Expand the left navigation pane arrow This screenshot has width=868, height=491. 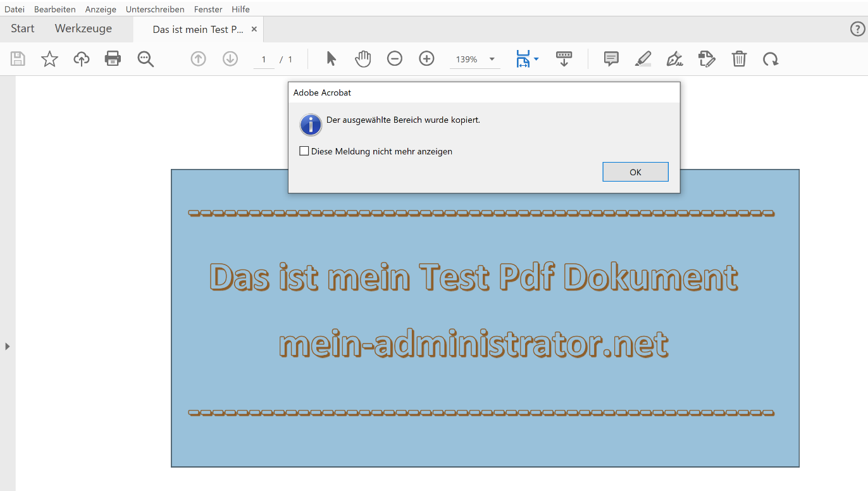pos(8,346)
